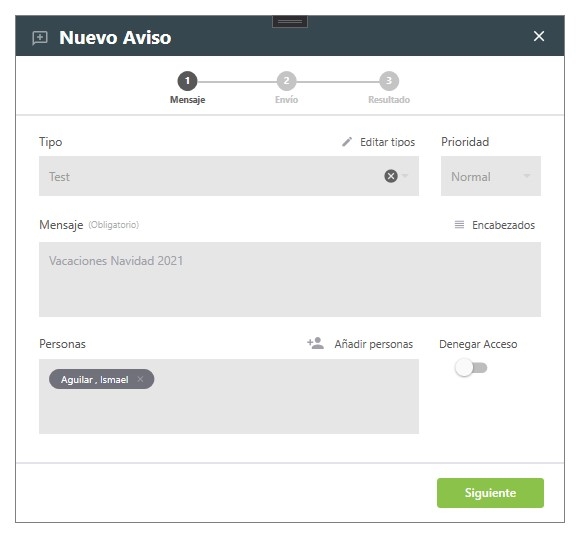Open the Editar tipos link

(387, 142)
